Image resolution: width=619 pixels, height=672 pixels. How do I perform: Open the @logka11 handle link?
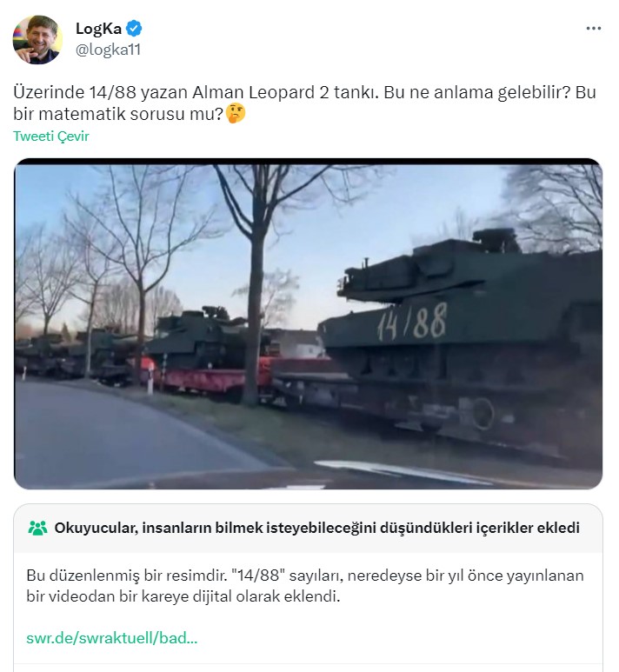[108, 50]
